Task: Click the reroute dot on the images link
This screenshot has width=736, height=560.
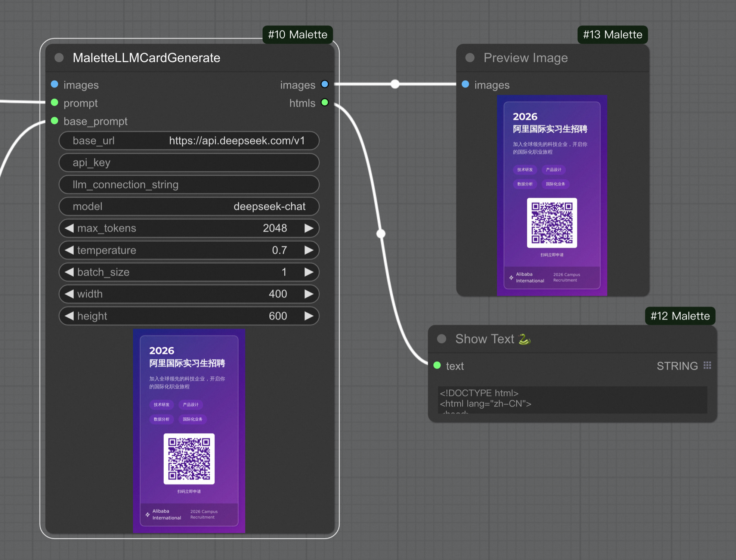Action: pos(395,84)
